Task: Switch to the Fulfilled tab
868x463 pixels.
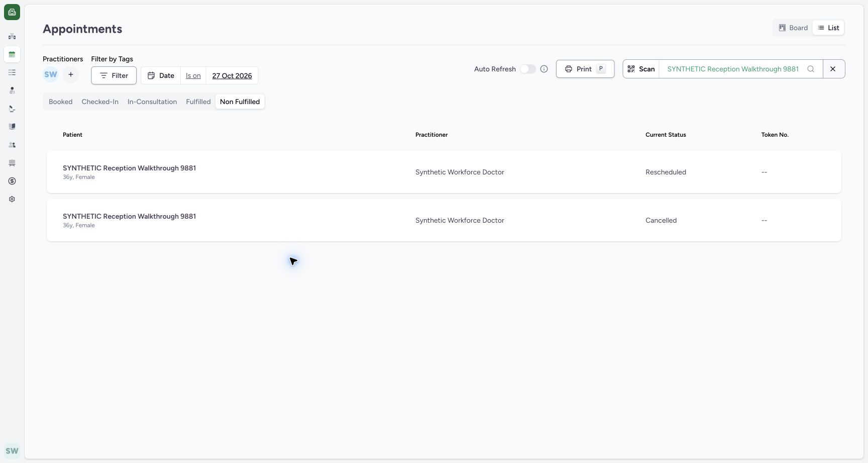Action: (198, 102)
